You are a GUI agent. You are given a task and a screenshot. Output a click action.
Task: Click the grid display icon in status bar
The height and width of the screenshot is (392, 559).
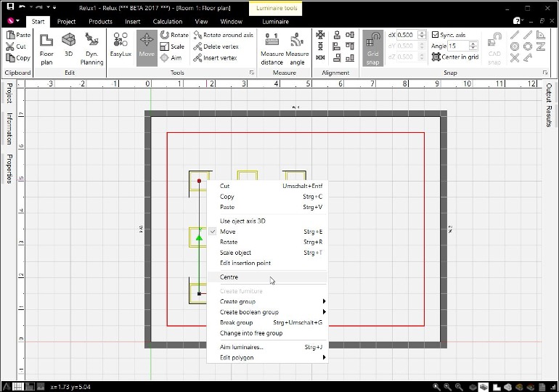pyautogui.click(x=18, y=386)
